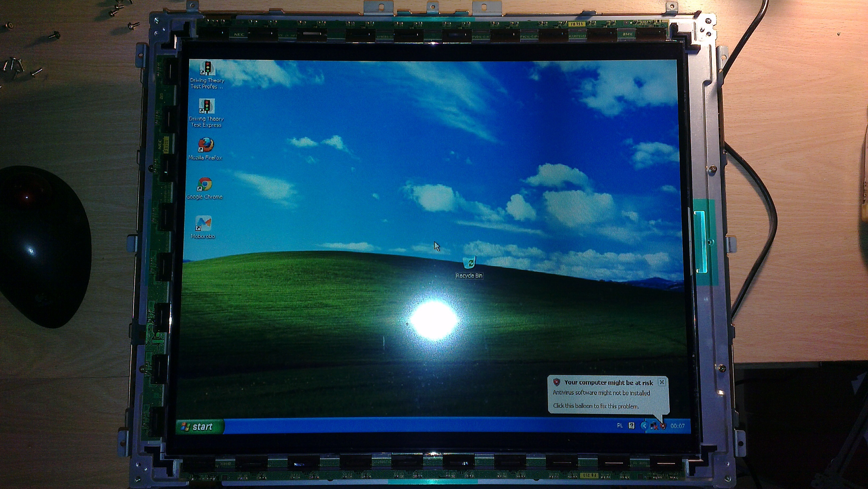This screenshot has height=489, width=868.
Task: Expand hidden system tray icons
Action: coord(644,426)
